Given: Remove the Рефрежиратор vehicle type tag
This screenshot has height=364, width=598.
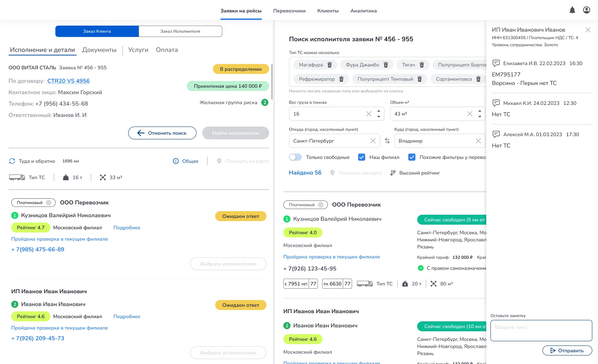Looking at the screenshot, I should pos(341,79).
